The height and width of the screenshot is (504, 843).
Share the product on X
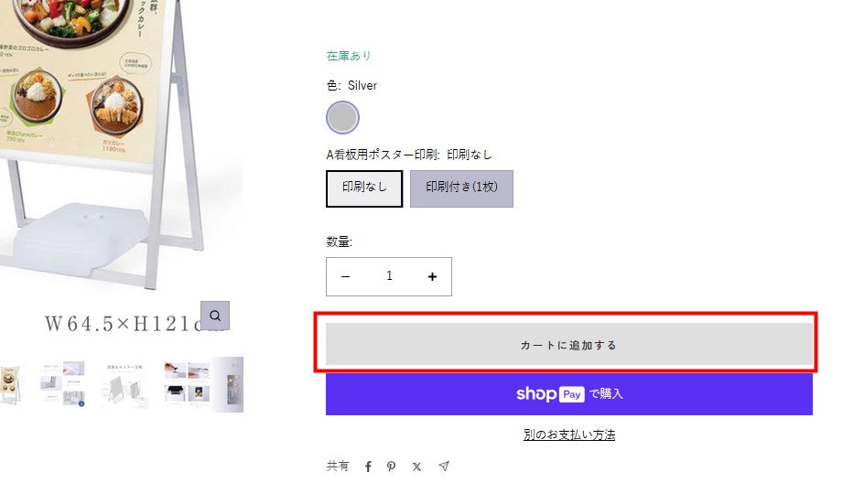417,466
